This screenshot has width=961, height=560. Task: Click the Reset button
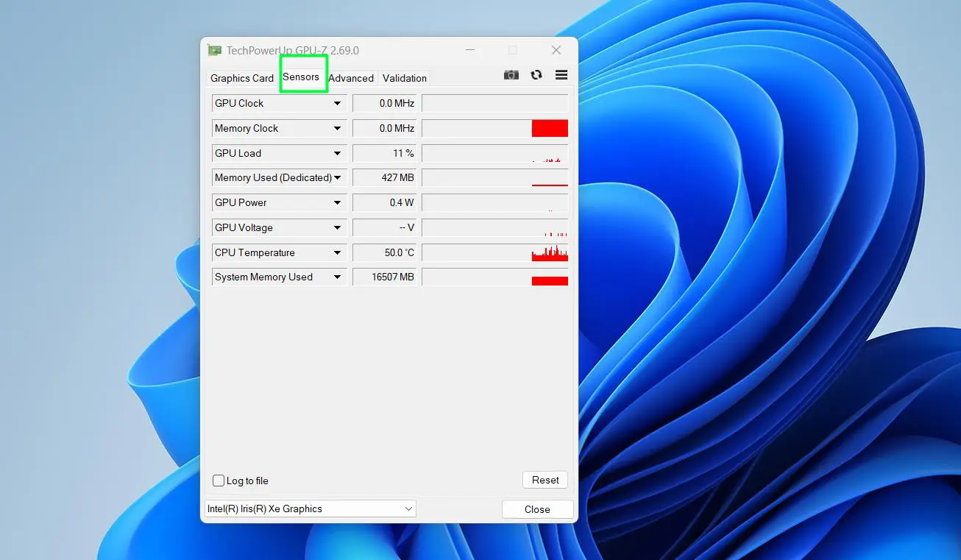pos(545,479)
